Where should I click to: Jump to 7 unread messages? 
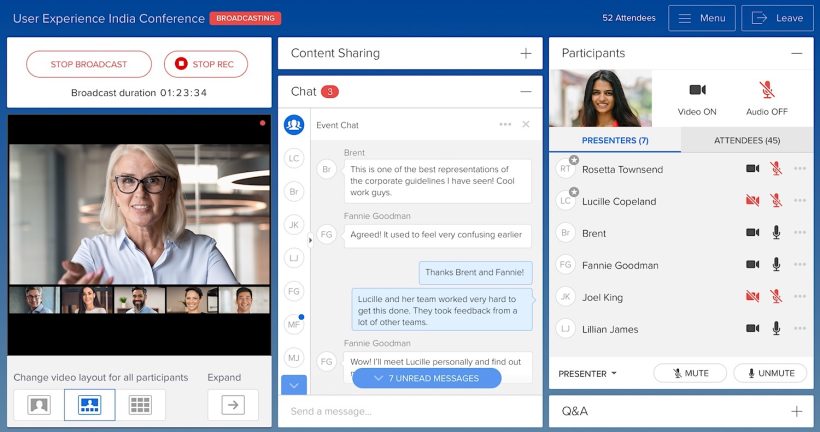click(427, 377)
